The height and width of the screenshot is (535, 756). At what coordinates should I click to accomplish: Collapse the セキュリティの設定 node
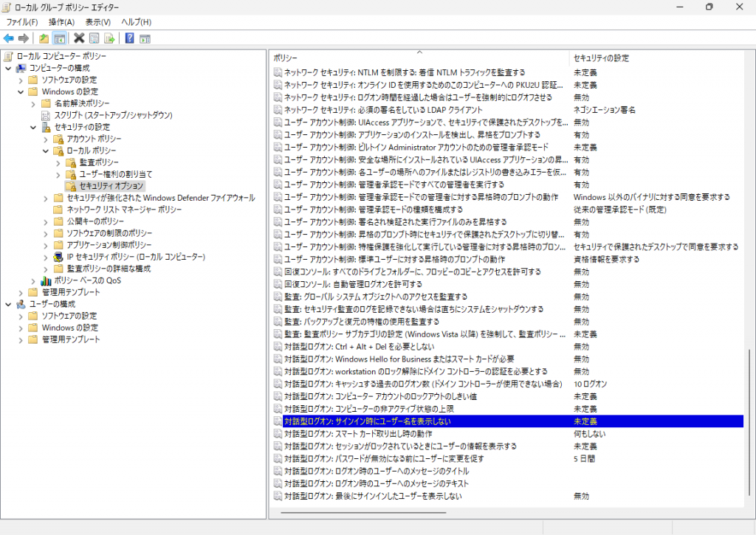click(x=33, y=127)
